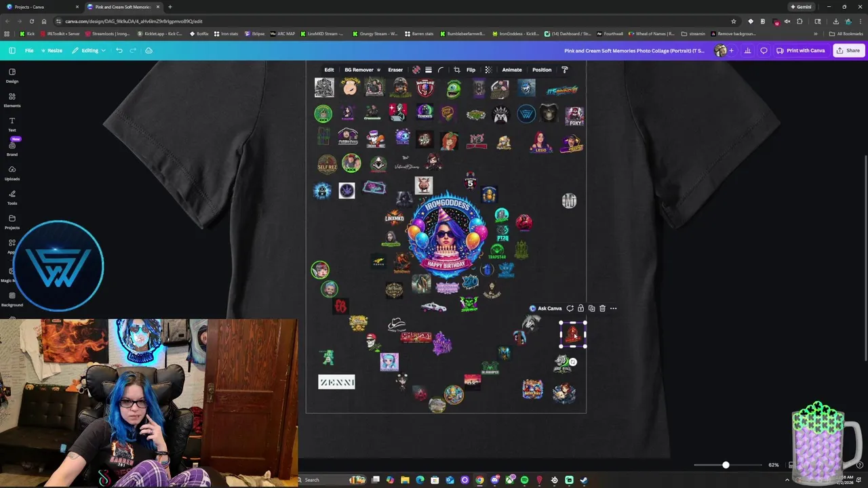Open BG Remover tool

point(362,70)
